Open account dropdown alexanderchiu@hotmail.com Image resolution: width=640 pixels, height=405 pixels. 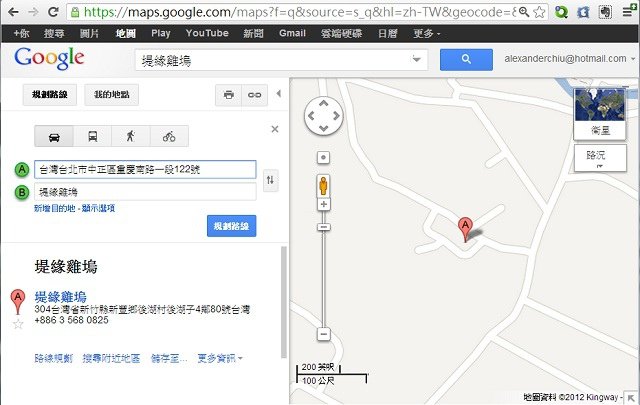tap(570, 59)
